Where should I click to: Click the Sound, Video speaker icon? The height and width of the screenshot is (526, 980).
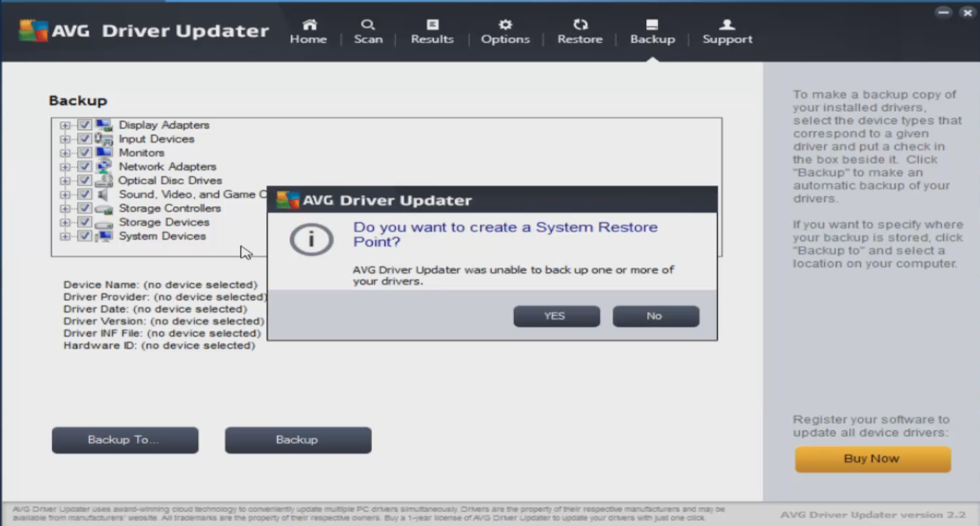pos(104,194)
